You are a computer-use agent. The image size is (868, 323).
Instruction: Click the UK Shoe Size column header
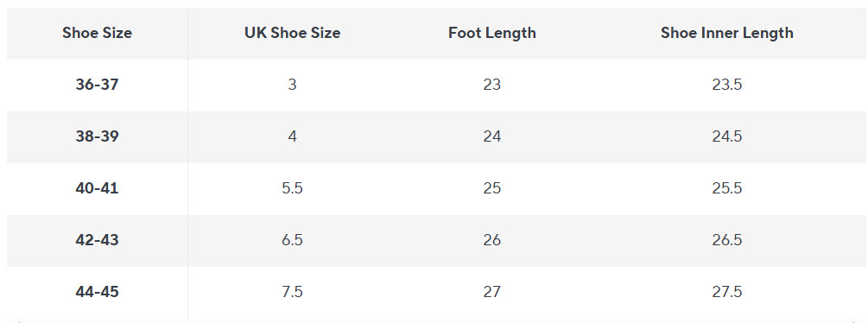click(x=292, y=33)
